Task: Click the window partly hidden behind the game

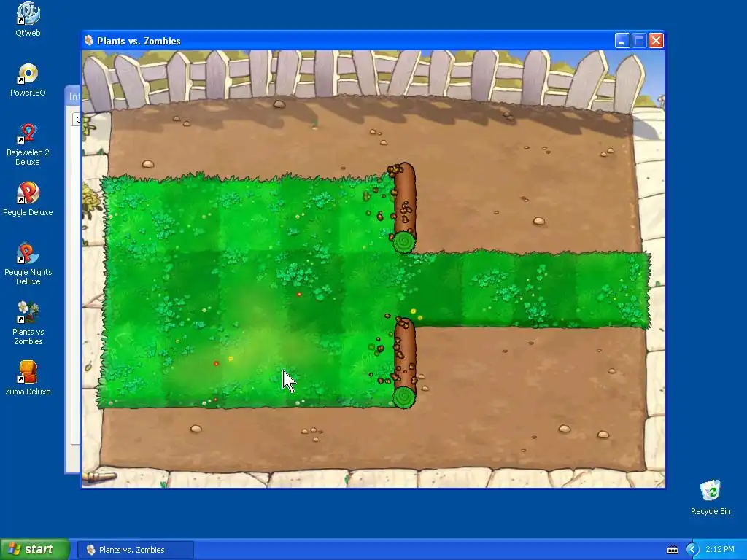Action: pos(72,279)
